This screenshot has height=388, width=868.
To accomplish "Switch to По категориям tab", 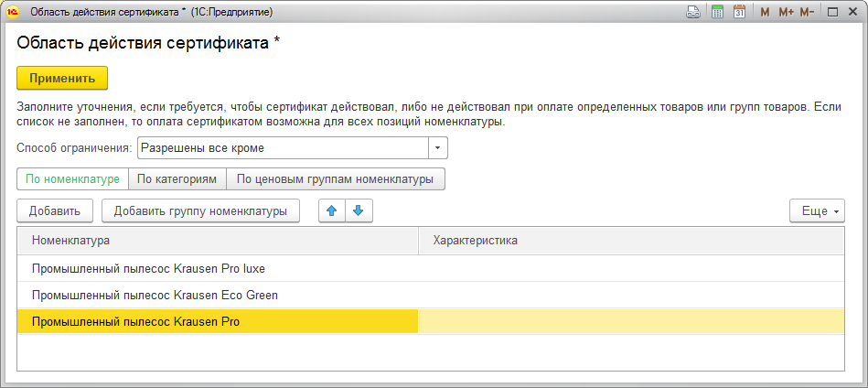I will click(177, 178).
